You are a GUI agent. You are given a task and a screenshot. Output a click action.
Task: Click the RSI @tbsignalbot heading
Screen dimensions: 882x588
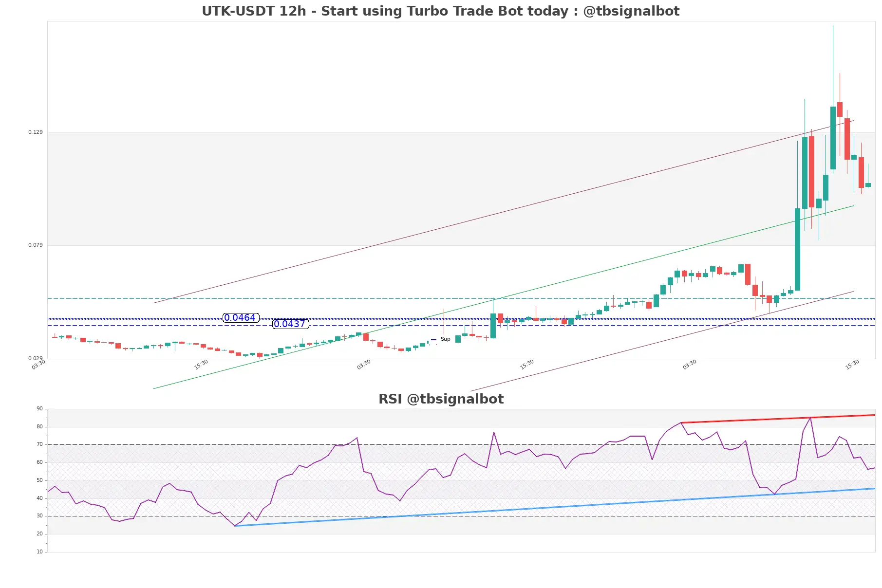(441, 399)
